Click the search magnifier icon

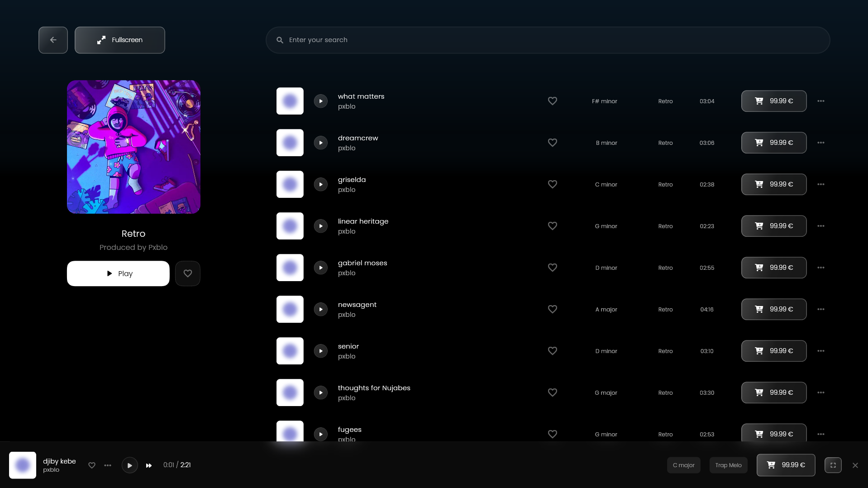click(280, 40)
